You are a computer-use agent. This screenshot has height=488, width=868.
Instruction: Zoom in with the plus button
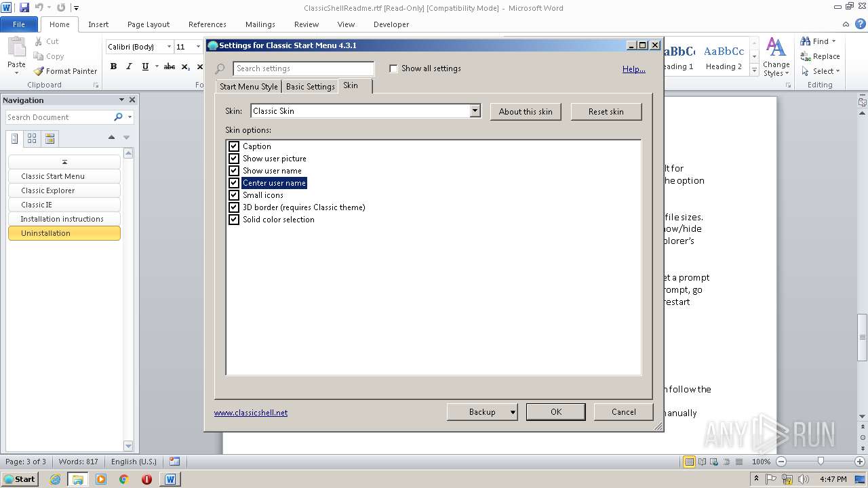[x=860, y=462]
